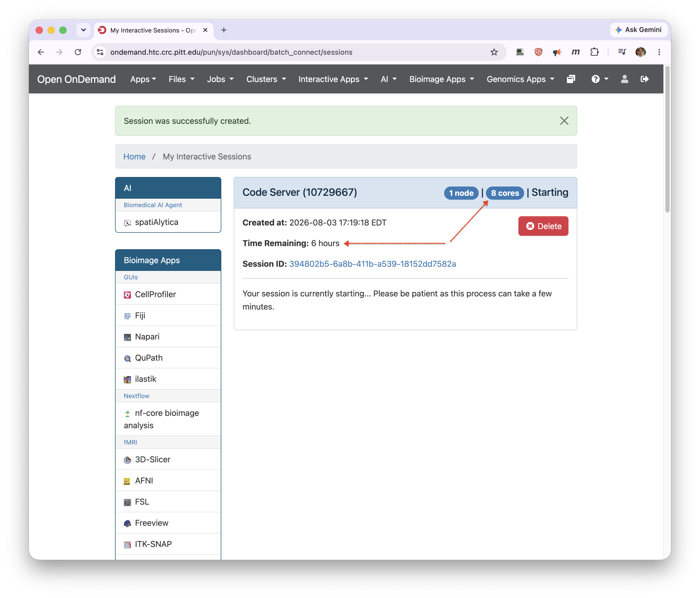
Task: Launch ITK-SNAP from the sidebar
Action: click(168, 544)
